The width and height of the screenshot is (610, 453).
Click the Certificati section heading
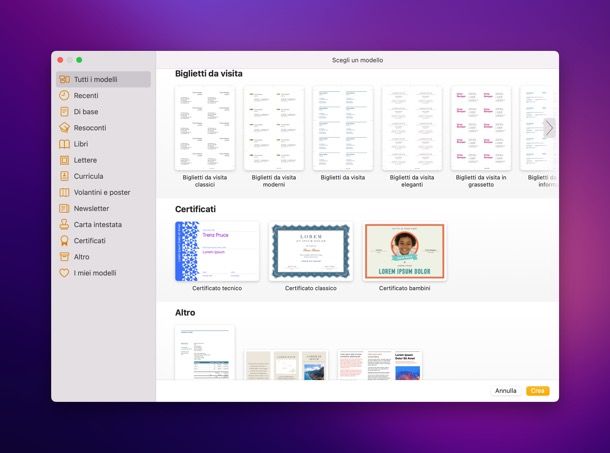point(195,209)
